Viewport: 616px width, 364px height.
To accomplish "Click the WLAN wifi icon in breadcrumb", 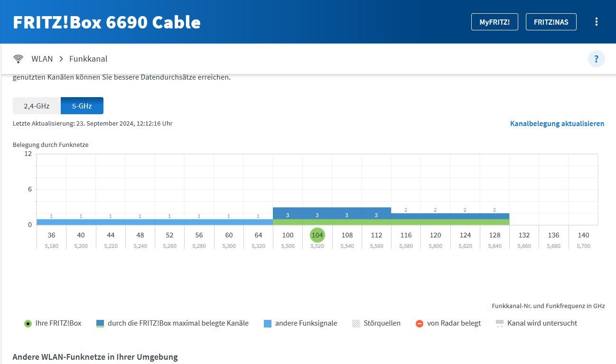I will tap(18, 59).
